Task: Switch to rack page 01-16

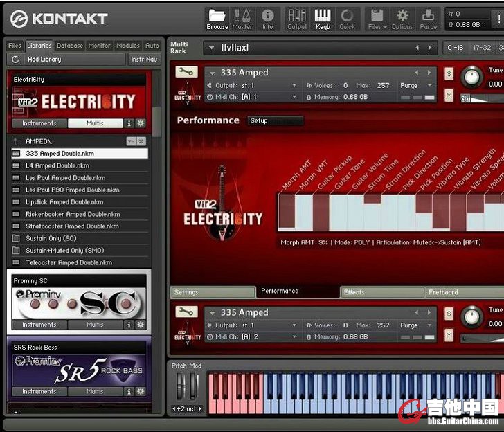Action: coord(456,48)
